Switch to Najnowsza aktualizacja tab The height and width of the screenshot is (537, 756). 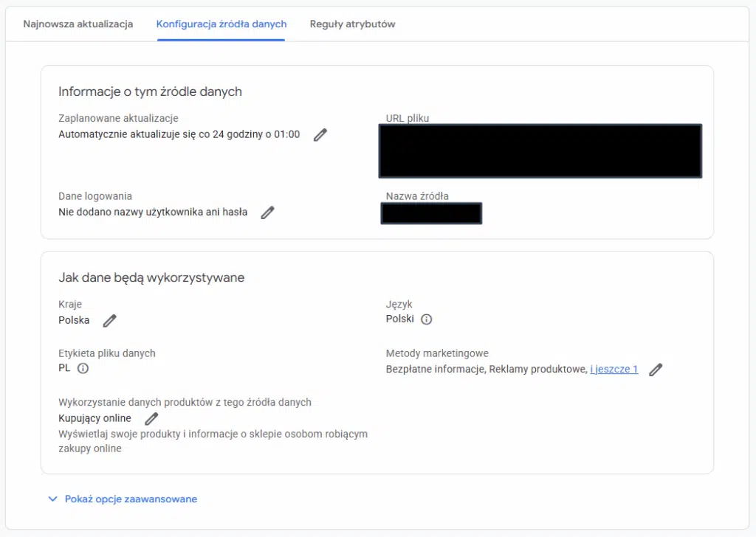click(x=78, y=24)
